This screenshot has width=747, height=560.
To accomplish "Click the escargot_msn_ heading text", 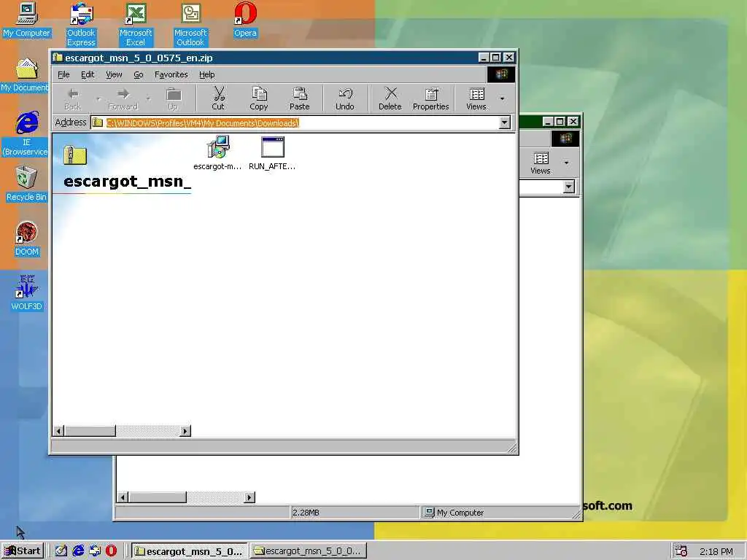I will pyautogui.click(x=127, y=182).
